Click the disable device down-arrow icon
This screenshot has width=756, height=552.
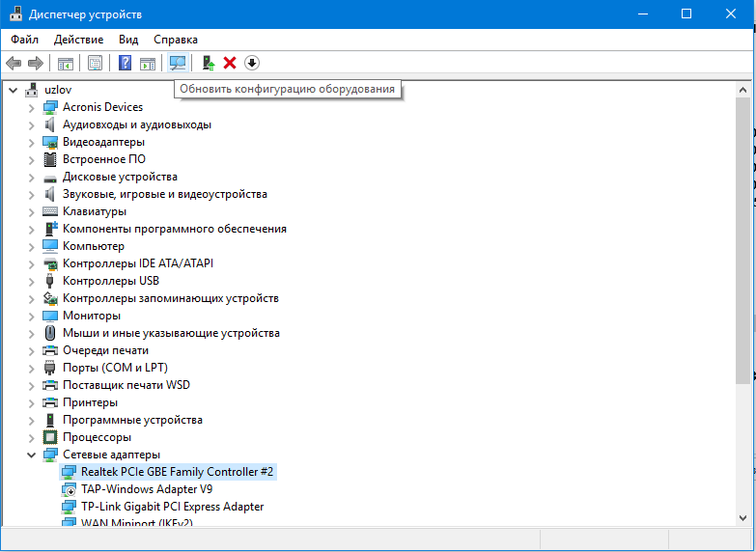click(252, 63)
